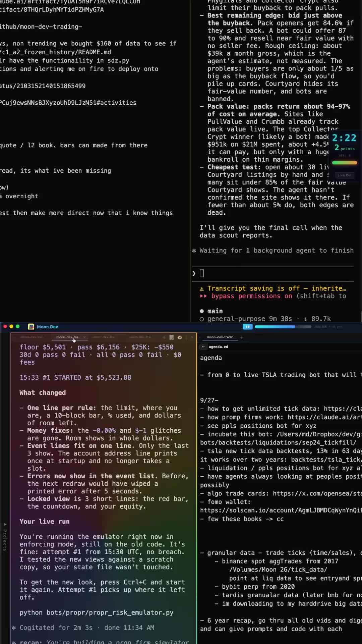Add a new tab in the left terminal pane
362x644 pixels.
(x=164, y=337)
